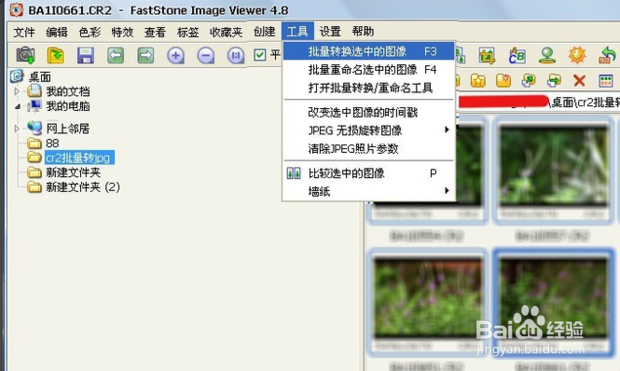This screenshot has height=371, width=620.
Task: Click the favorites star folder icon
Action: (x=478, y=81)
